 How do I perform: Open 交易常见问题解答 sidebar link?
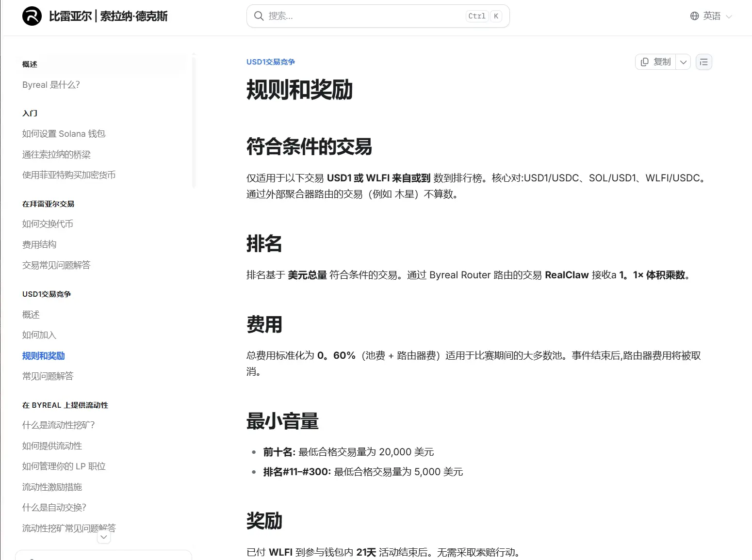pyautogui.click(x=56, y=265)
